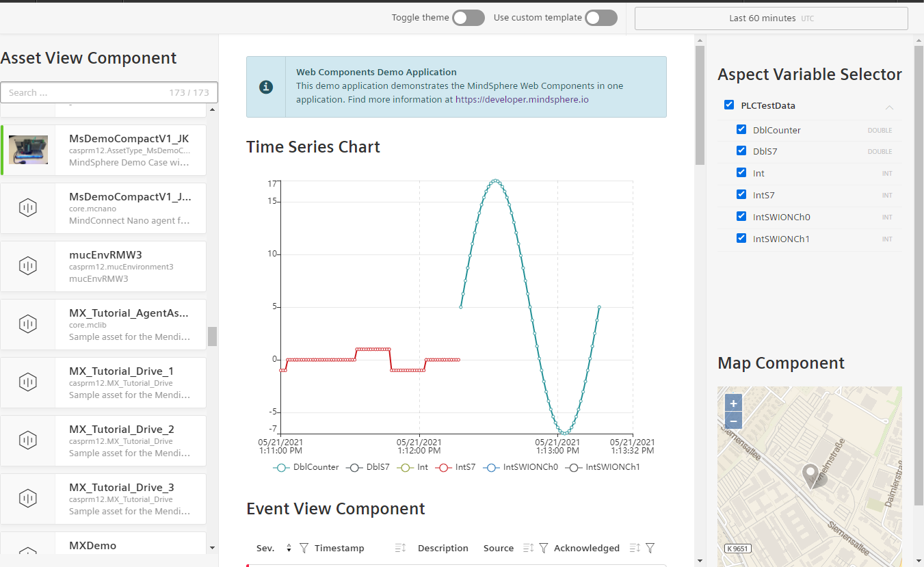Click the IntS7 legend marker
The height and width of the screenshot is (567, 924).
444,468
